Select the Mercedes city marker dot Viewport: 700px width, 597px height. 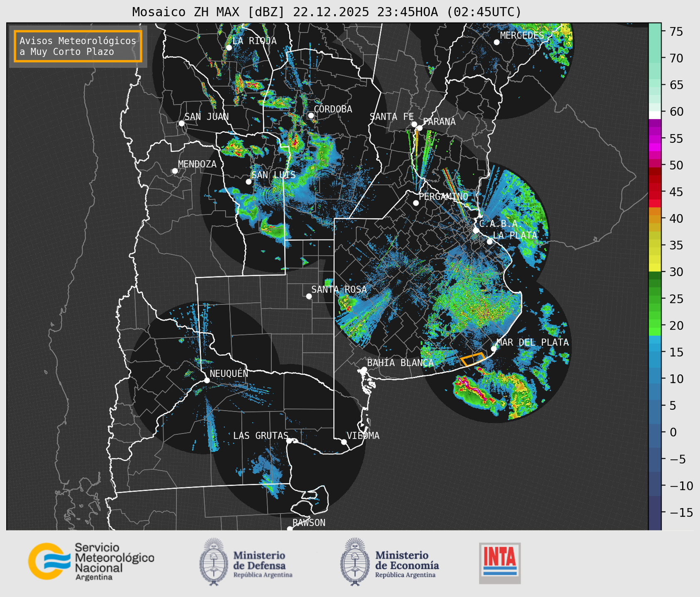(497, 42)
